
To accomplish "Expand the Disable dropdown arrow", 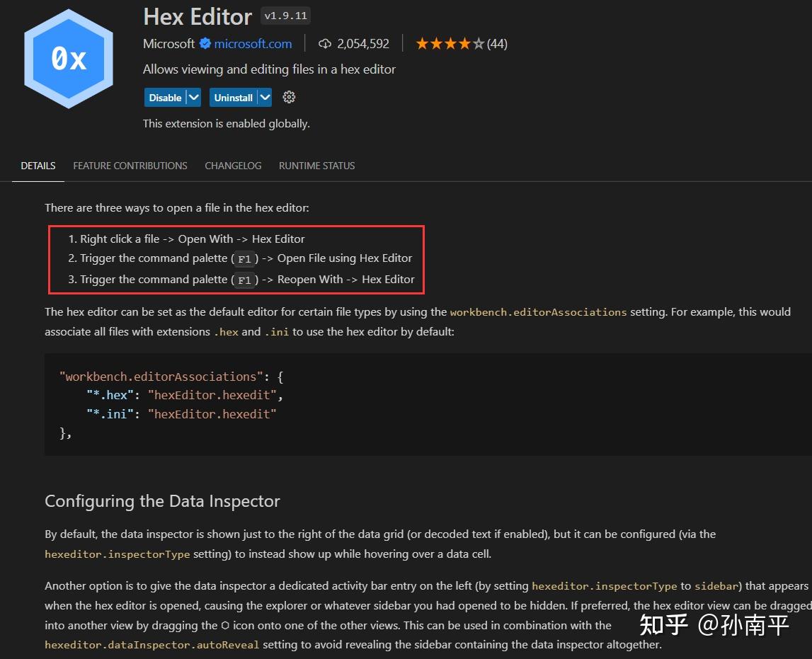I will (x=194, y=97).
